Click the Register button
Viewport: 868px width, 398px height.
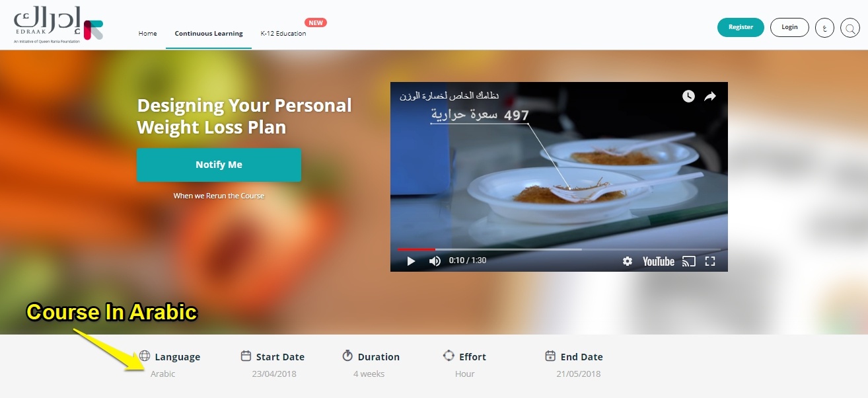[x=741, y=27]
